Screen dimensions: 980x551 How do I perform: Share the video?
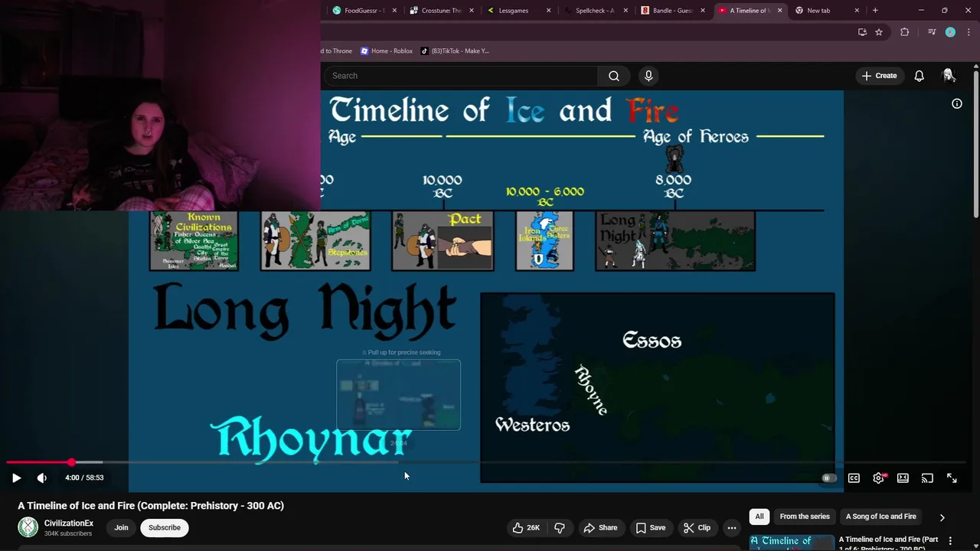coord(600,527)
